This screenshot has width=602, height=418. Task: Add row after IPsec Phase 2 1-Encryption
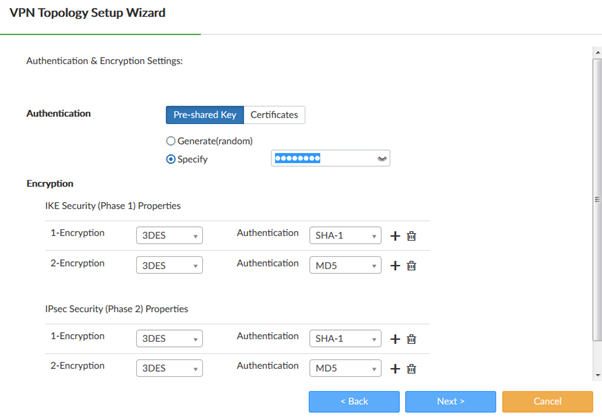(x=395, y=339)
